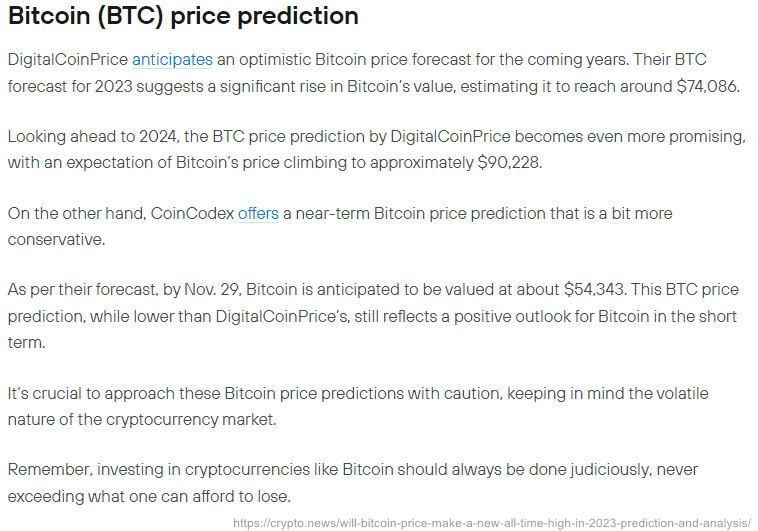
Task: Click the word 'DigitalCoinPrice' in the first paragraph
Action: coord(68,59)
